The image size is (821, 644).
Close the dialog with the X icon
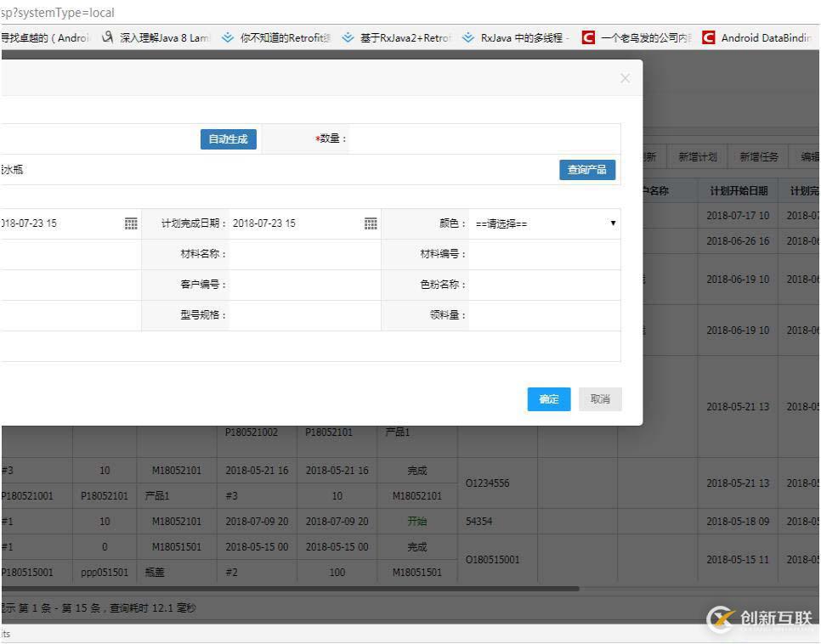[625, 78]
